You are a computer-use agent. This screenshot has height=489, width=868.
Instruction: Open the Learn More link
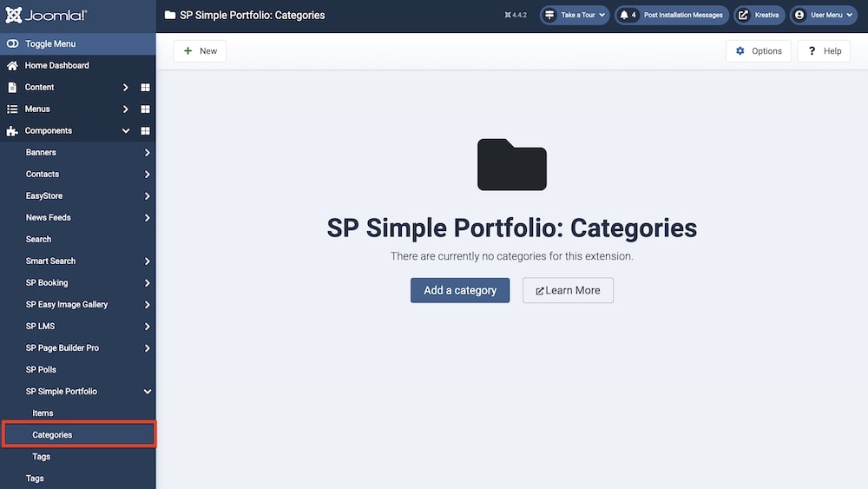[568, 290]
